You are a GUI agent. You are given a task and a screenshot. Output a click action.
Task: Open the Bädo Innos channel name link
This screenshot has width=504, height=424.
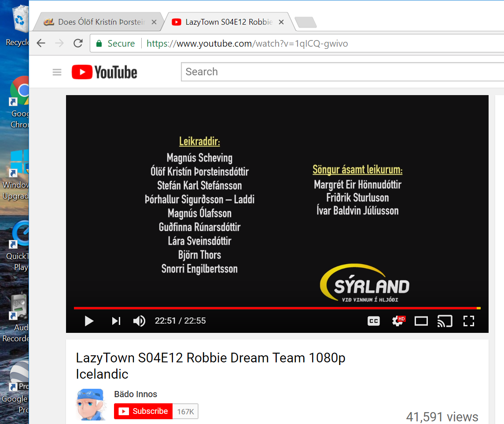136,394
